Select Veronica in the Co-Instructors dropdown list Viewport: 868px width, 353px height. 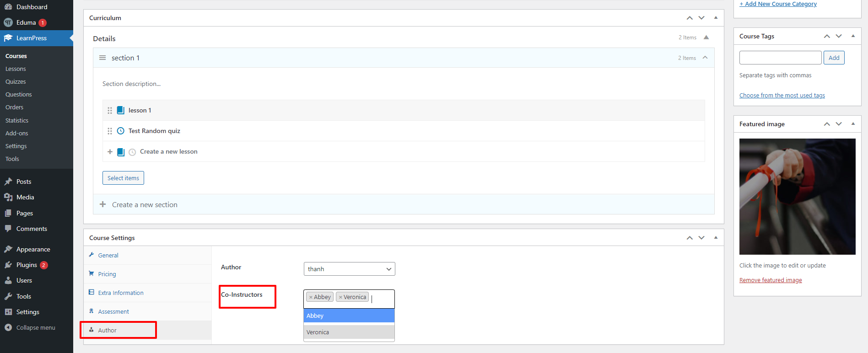[x=349, y=332]
